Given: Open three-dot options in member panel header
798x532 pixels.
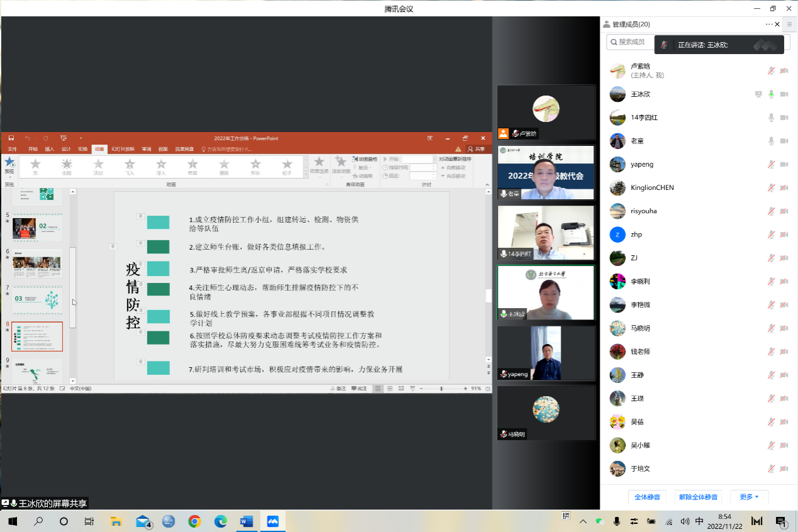Looking at the screenshot, I should coord(768,25).
